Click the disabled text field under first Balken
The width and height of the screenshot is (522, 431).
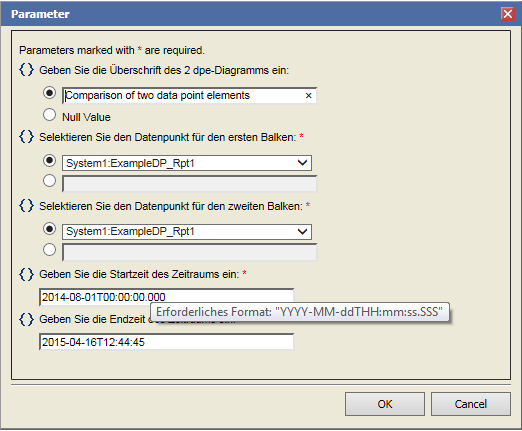[189, 184]
